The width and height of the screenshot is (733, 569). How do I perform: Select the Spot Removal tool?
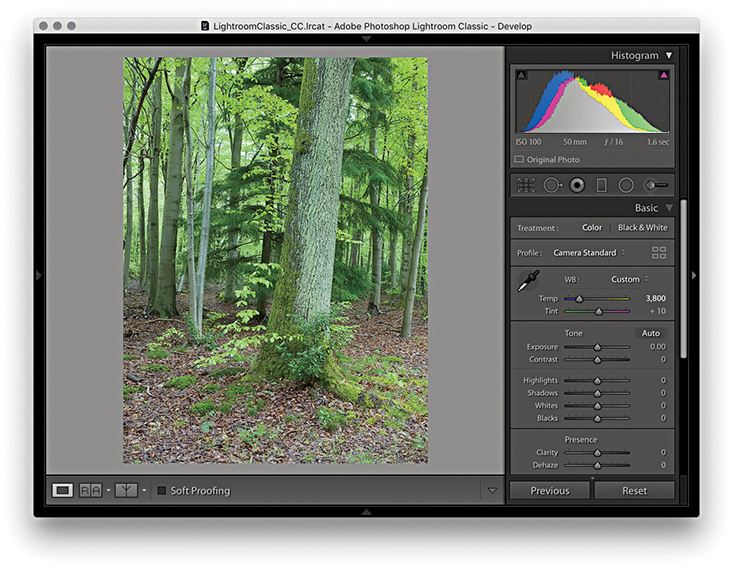coord(551,185)
